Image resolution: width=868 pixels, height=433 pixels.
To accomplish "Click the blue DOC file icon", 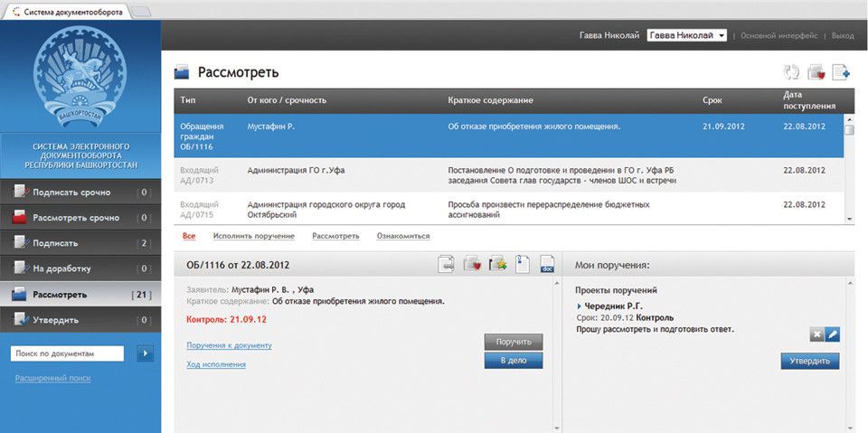I will (547, 264).
